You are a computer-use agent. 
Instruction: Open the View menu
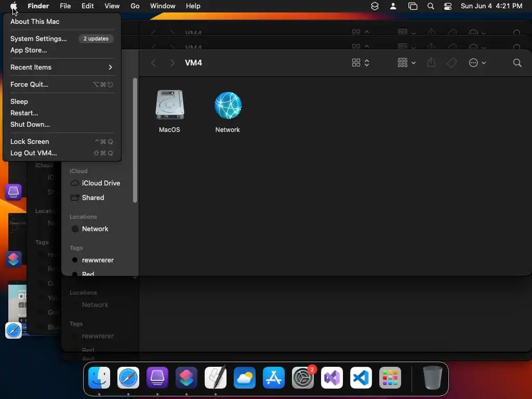click(x=112, y=6)
